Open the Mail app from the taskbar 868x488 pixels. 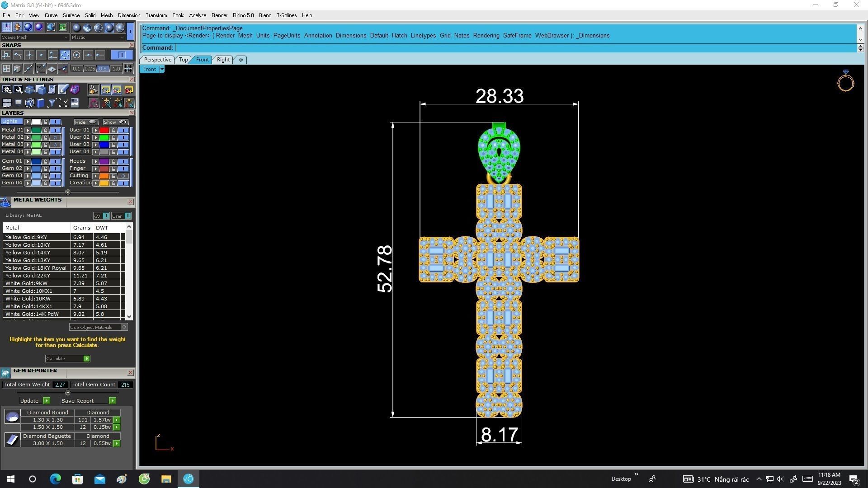coord(99,479)
